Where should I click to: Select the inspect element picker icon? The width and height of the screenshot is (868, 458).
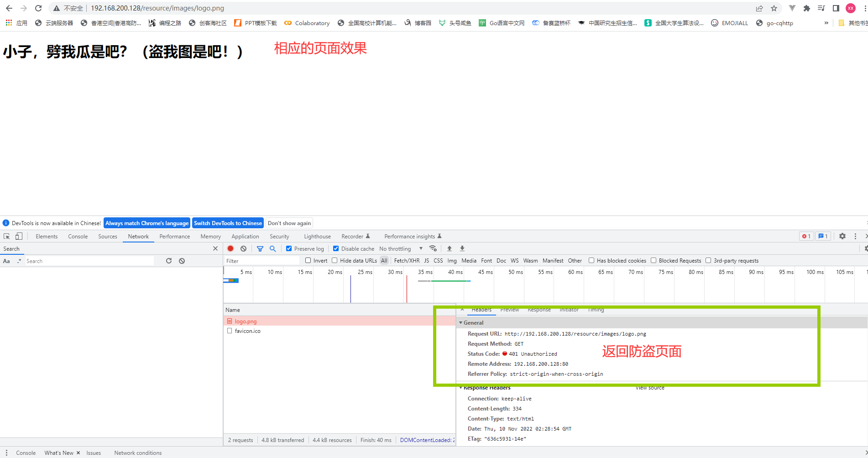point(7,236)
